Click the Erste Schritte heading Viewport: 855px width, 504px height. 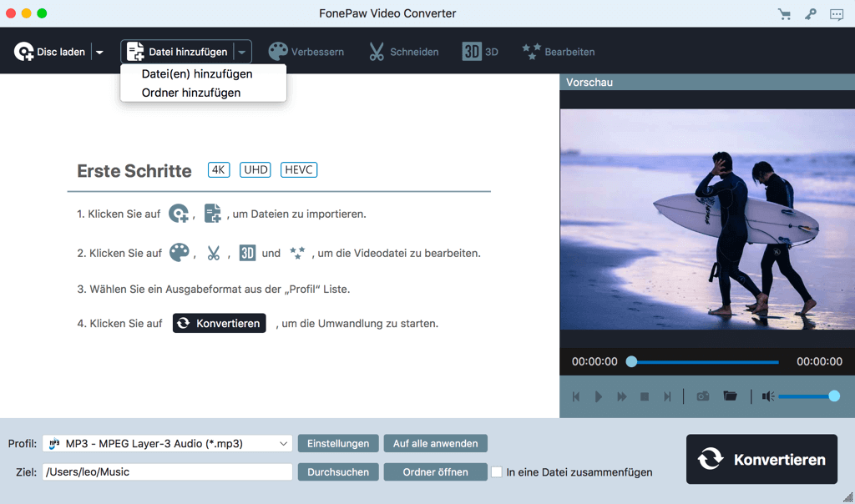tap(134, 170)
